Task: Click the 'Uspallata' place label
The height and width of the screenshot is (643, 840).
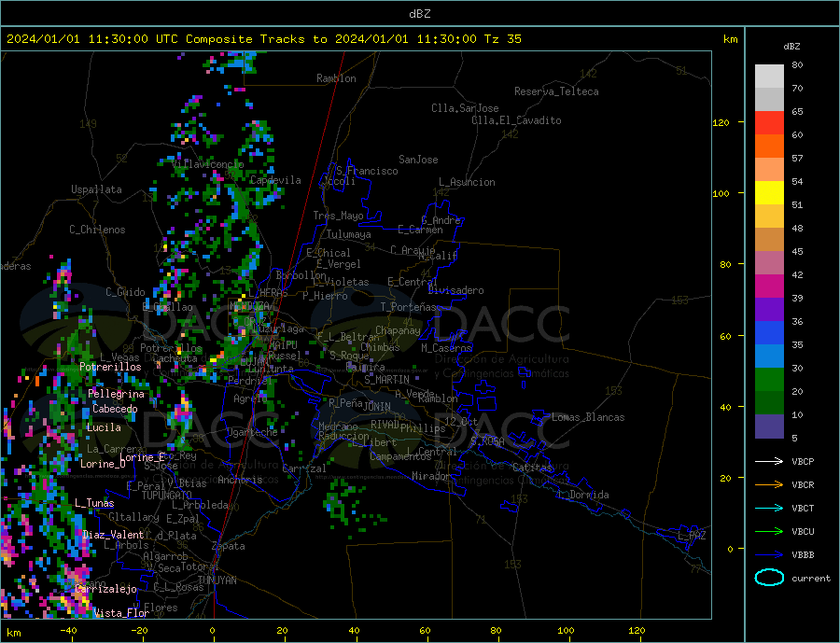Action: coord(96,189)
